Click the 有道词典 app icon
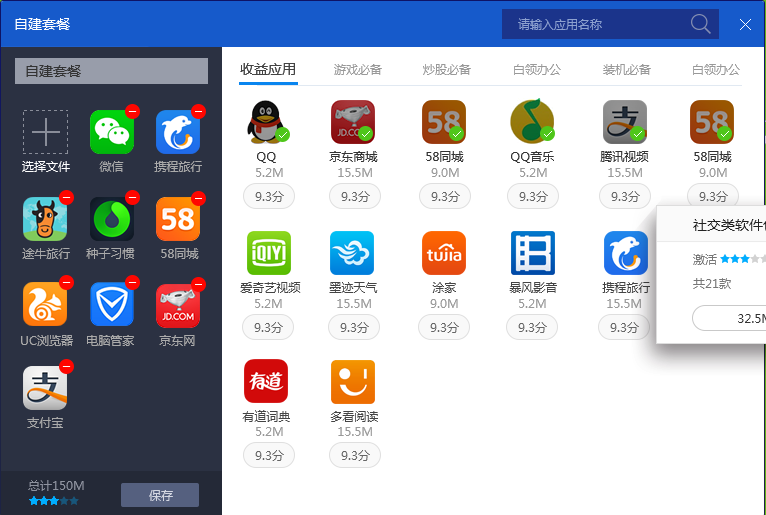 266,381
